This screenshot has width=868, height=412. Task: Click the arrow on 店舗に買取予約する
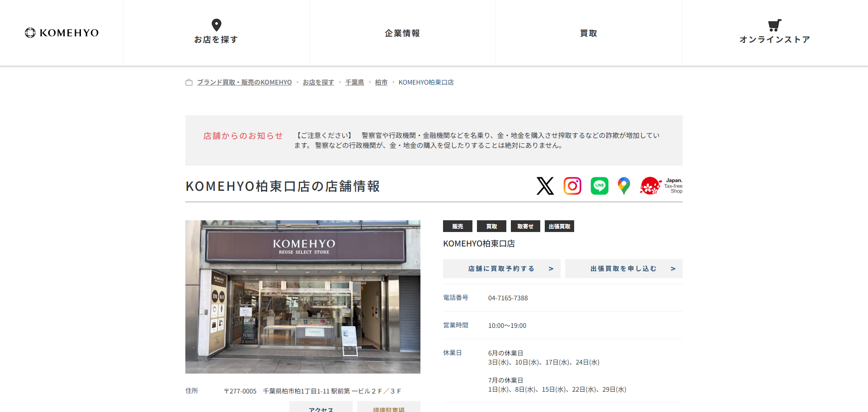coord(551,269)
